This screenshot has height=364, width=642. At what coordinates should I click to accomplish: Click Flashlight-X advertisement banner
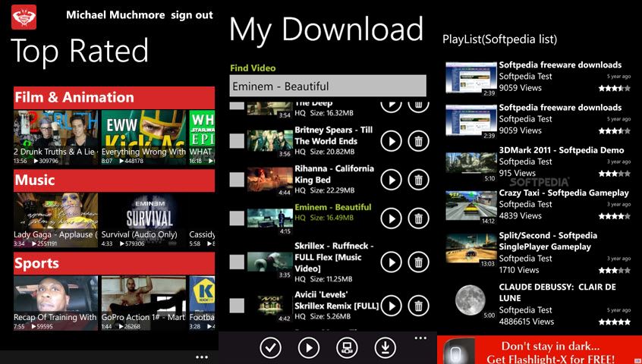pyautogui.click(x=540, y=350)
